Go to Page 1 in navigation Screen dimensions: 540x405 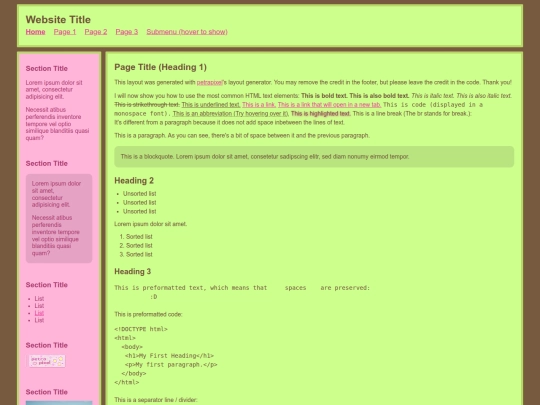tap(65, 32)
